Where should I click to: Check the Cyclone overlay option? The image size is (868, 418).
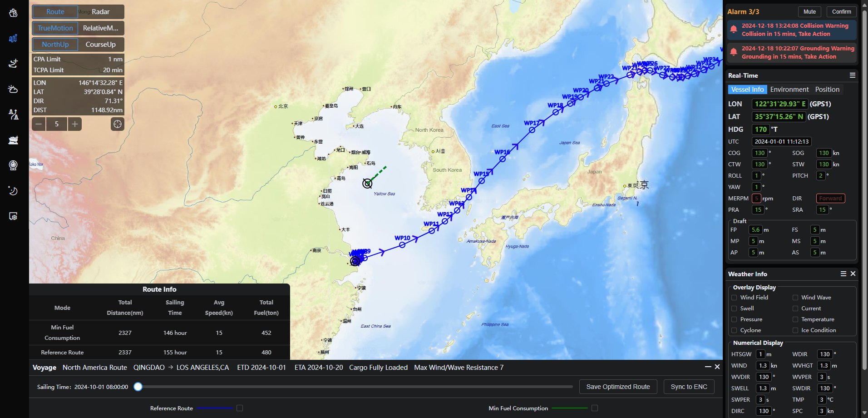[734, 330]
